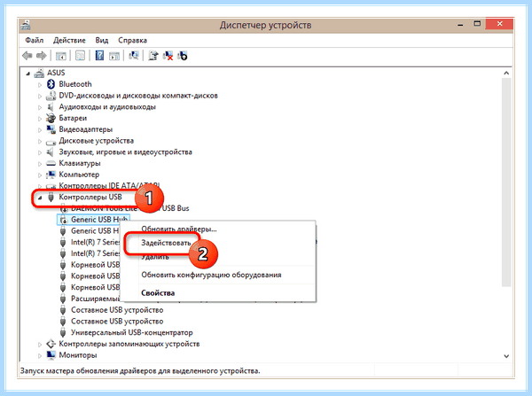
Task: Click the Uninstall device icon with red X
Action: click(x=168, y=56)
